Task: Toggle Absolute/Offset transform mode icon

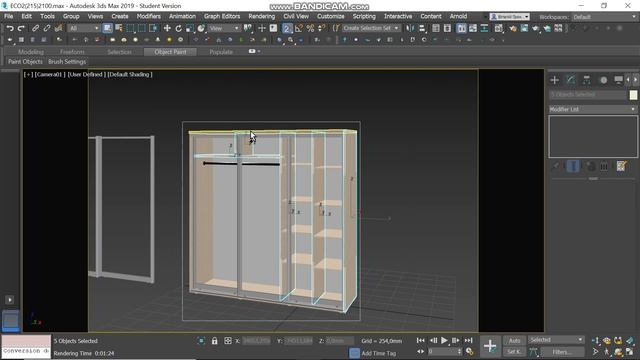Action: click(228, 341)
